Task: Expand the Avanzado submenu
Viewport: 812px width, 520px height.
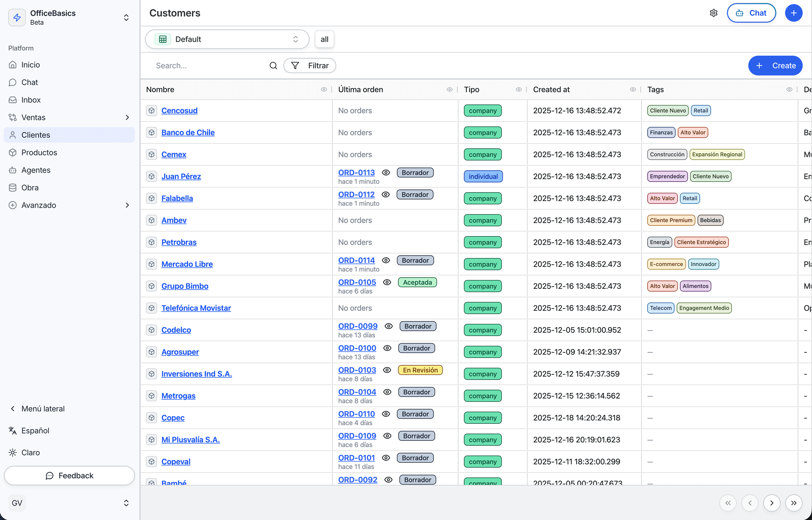Action: (x=127, y=205)
